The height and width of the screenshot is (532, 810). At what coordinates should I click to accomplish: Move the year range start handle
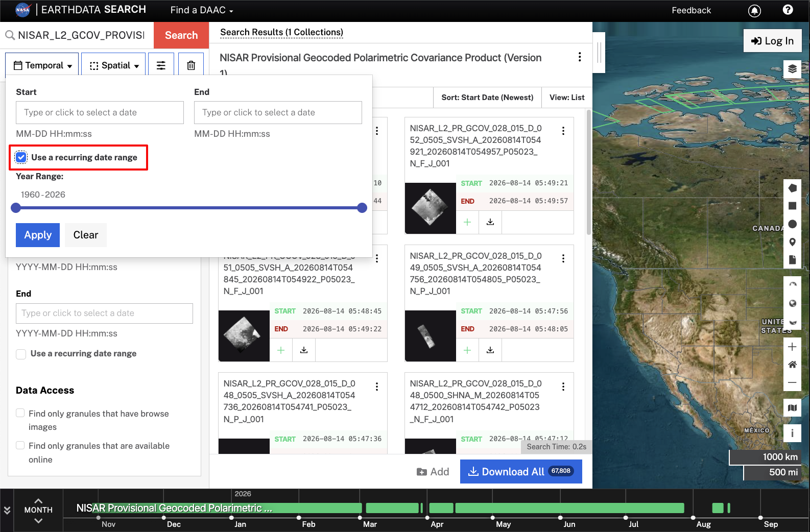pyautogui.click(x=16, y=208)
